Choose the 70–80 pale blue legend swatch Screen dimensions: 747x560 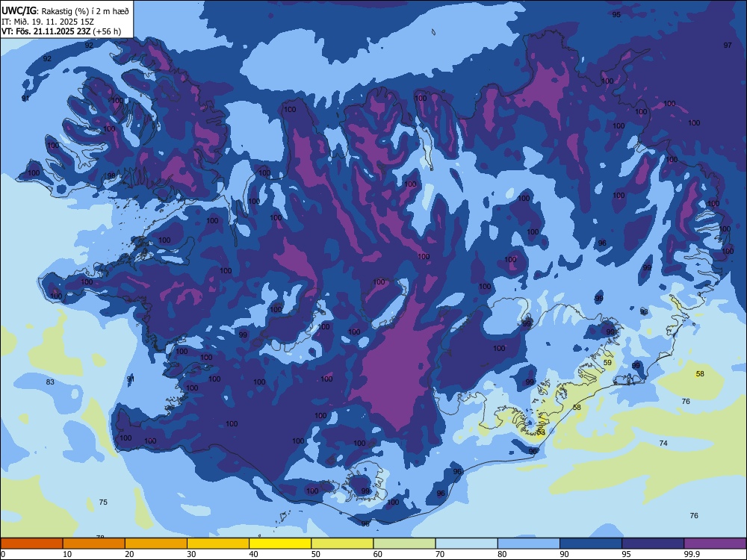pyautogui.click(x=467, y=544)
